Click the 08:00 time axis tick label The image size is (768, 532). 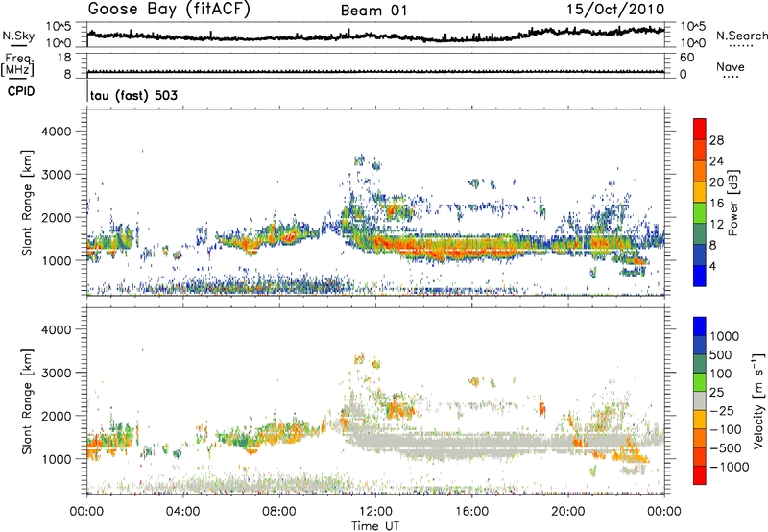279,512
